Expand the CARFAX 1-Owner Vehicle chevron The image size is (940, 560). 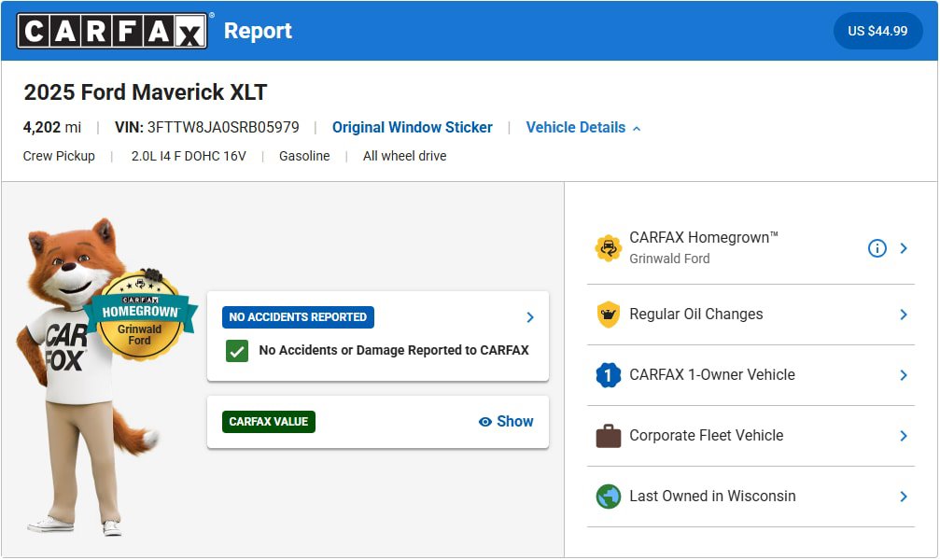click(904, 375)
